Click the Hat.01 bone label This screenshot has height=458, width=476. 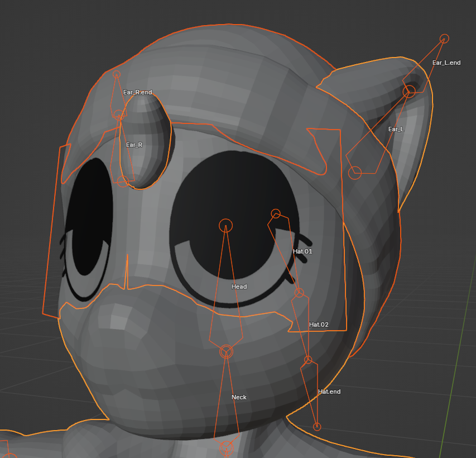[x=302, y=251]
